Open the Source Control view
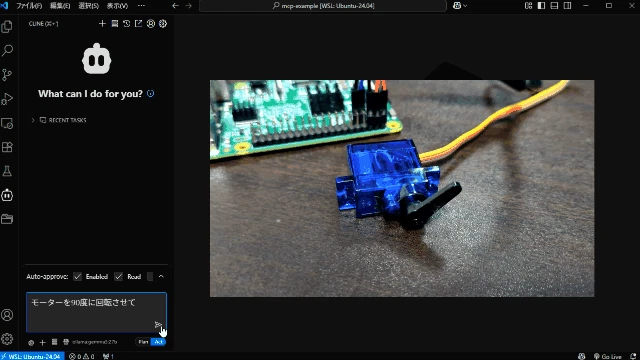The height and width of the screenshot is (360, 640). point(7,75)
